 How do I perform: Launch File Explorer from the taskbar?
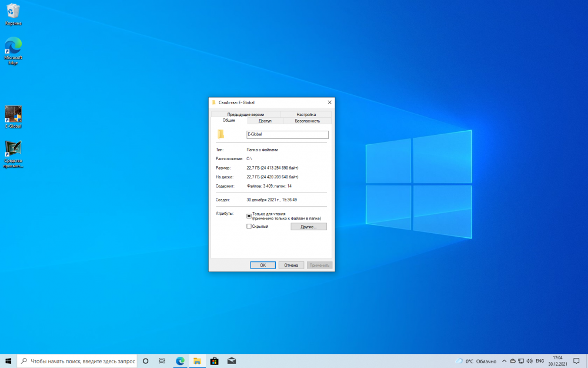click(198, 361)
